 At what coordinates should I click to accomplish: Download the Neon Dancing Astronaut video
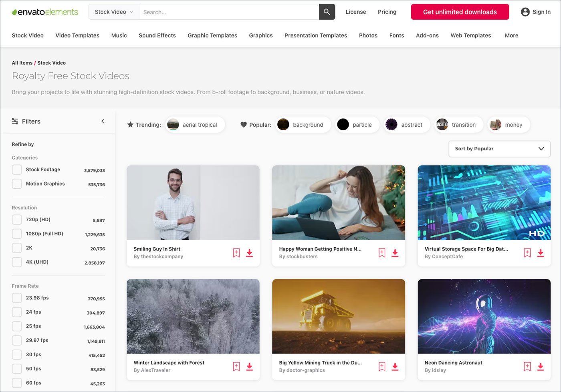pyautogui.click(x=541, y=366)
